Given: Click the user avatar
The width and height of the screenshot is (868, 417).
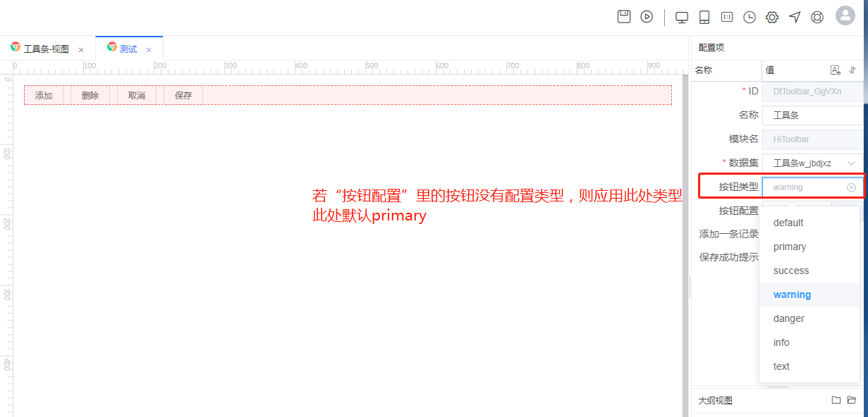Looking at the screenshot, I should [845, 15].
